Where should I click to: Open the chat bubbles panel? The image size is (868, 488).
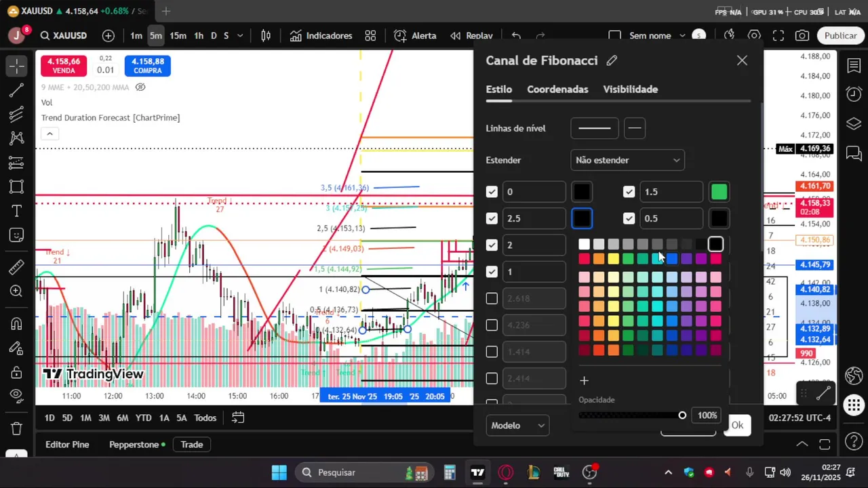854,152
